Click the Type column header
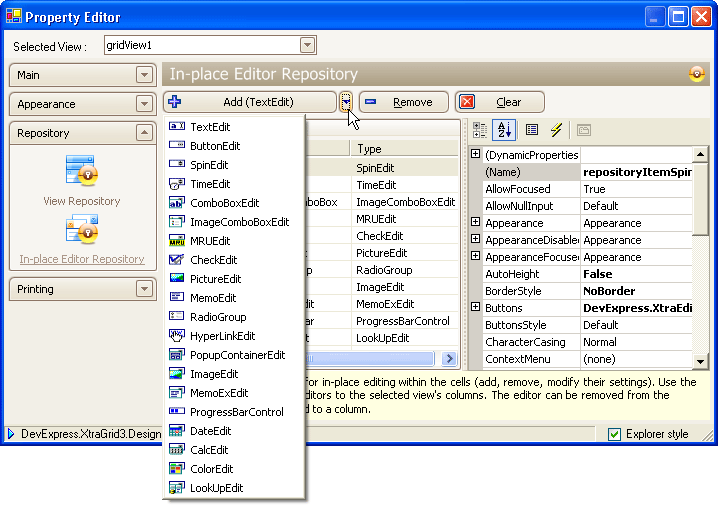This screenshot has height=505, width=718. point(405,148)
